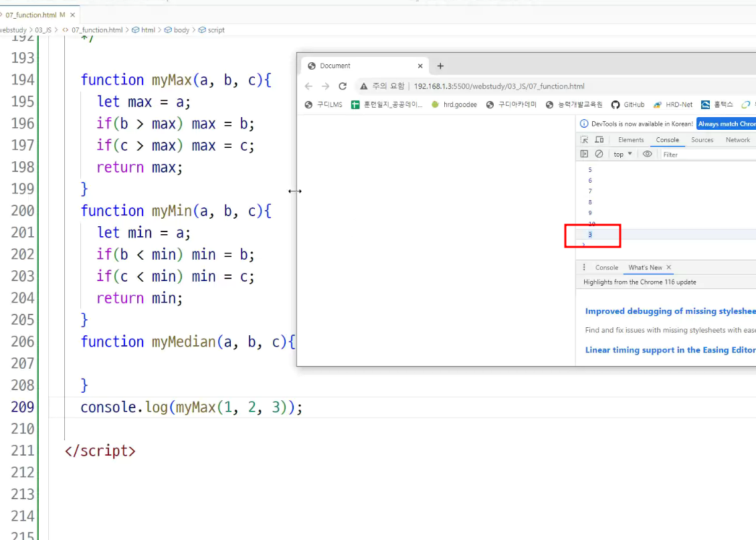The height and width of the screenshot is (540, 756).
Task: Click the return max; statement
Action: click(139, 167)
